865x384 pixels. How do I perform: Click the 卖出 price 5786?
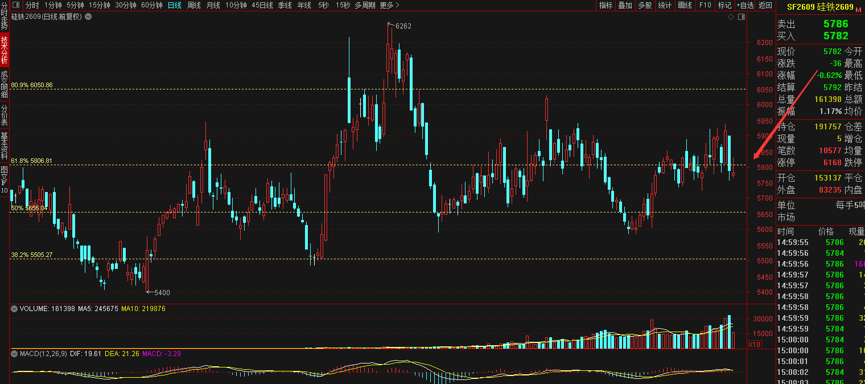point(835,24)
